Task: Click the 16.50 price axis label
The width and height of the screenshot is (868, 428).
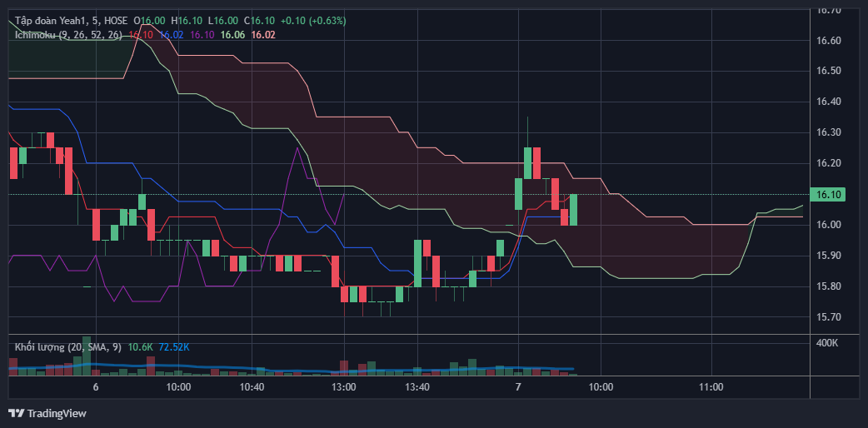Action: [x=828, y=72]
